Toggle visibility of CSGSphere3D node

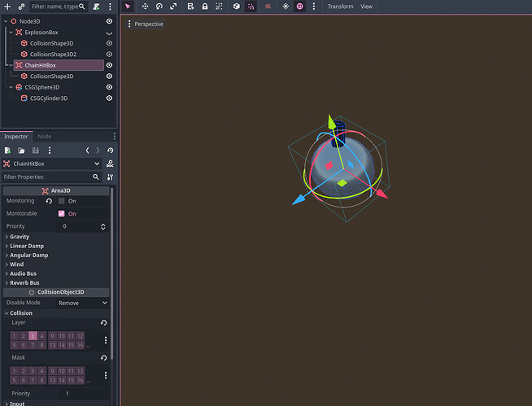tap(109, 87)
